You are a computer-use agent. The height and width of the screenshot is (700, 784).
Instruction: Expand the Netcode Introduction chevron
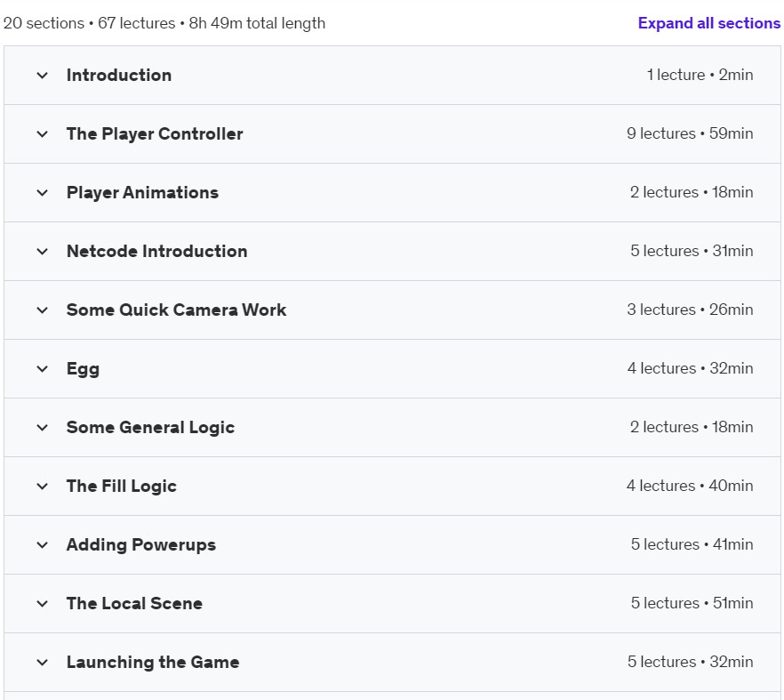tap(43, 251)
